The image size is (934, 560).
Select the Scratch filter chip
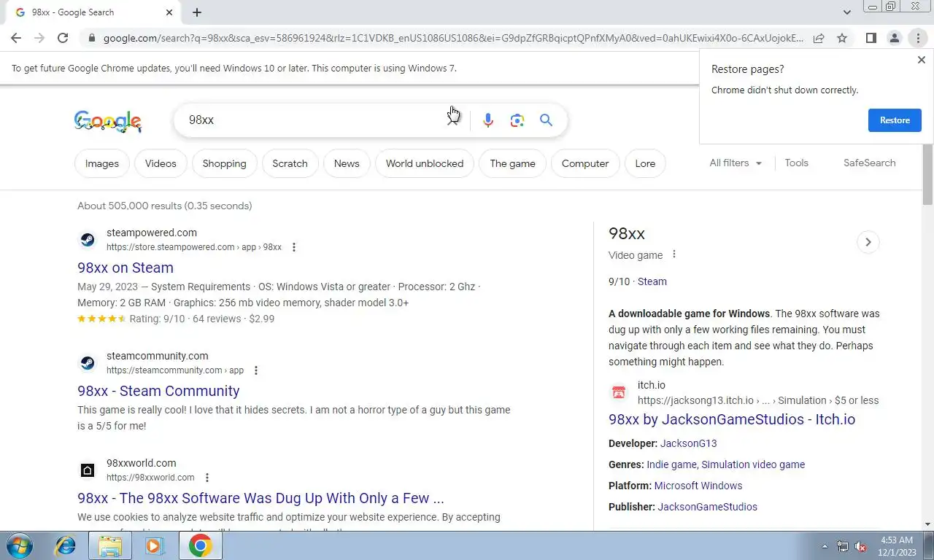[x=290, y=163]
